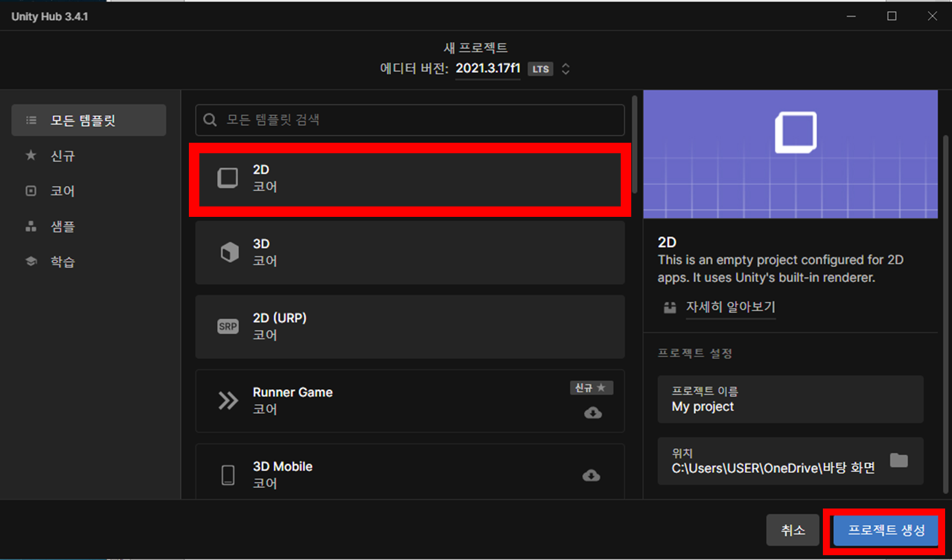This screenshot has height=560, width=952.
Task: Click the template description text
Action: tap(780, 269)
